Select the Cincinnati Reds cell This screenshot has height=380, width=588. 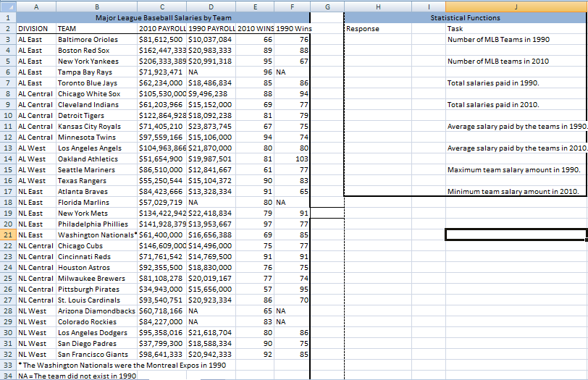pyautogui.click(x=97, y=257)
